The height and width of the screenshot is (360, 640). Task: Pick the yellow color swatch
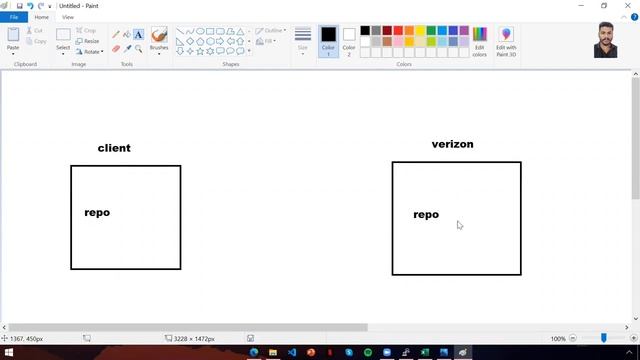pos(420,31)
